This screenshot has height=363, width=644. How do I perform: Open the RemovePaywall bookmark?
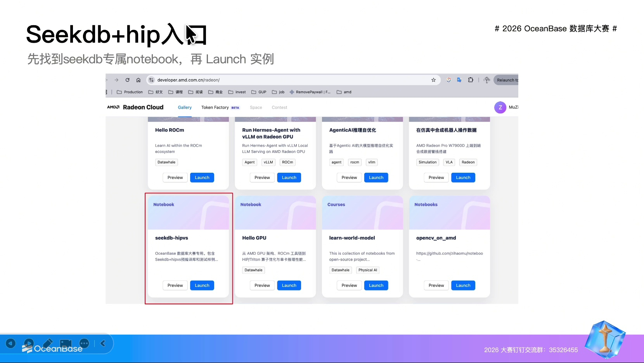pyautogui.click(x=310, y=92)
